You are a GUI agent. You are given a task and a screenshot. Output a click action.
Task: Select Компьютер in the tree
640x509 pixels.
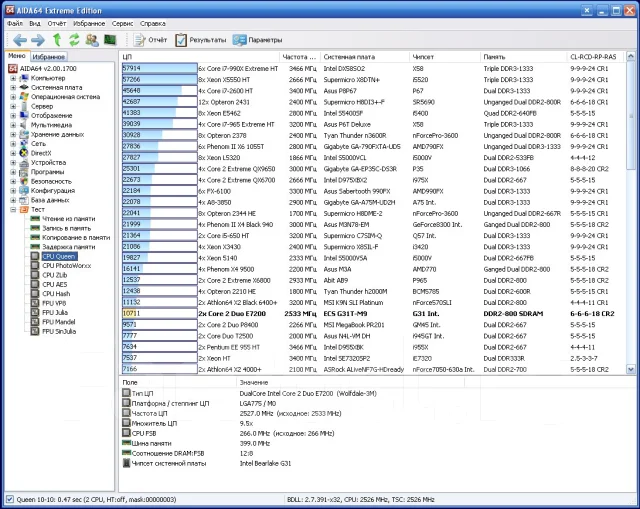(48, 78)
